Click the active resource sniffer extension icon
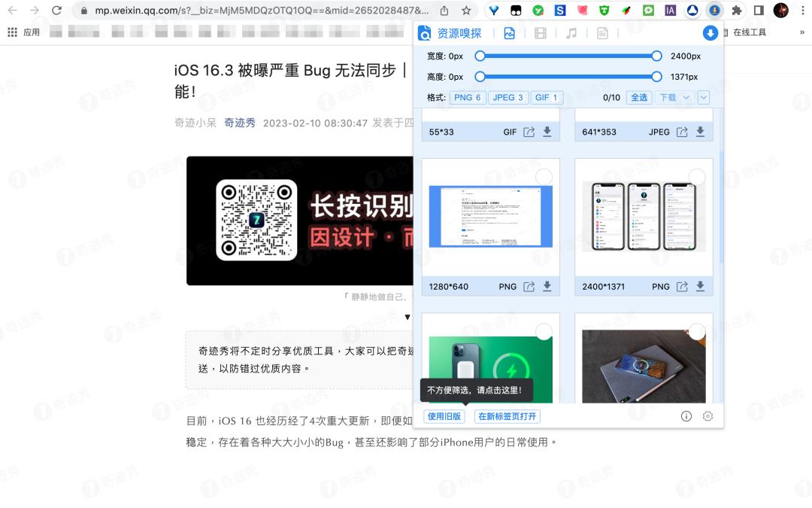The height and width of the screenshot is (508, 812). pos(715,11)
